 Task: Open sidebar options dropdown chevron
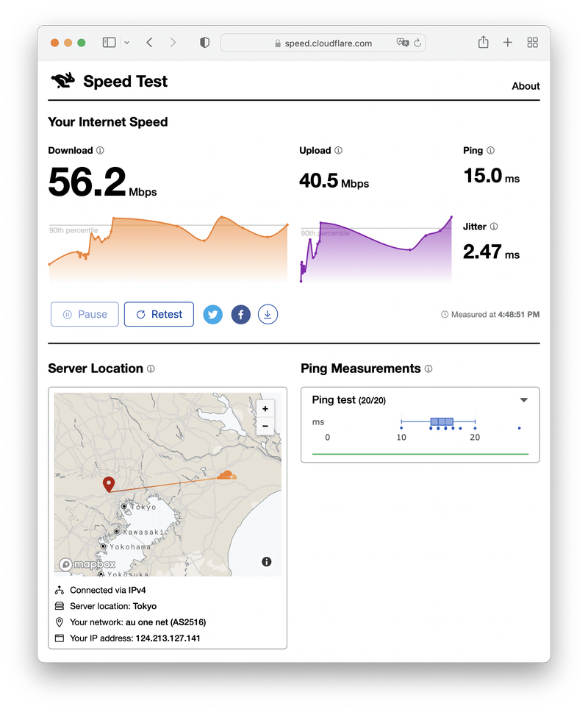(126, 43)
